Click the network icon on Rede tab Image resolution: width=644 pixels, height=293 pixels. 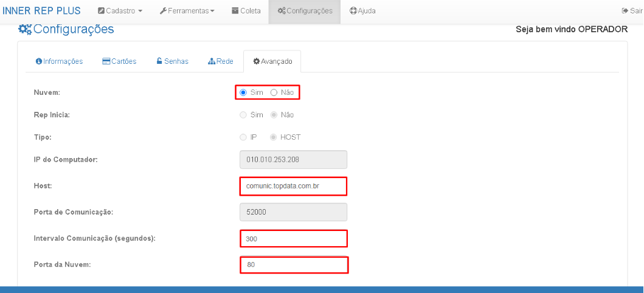point(212,61)
